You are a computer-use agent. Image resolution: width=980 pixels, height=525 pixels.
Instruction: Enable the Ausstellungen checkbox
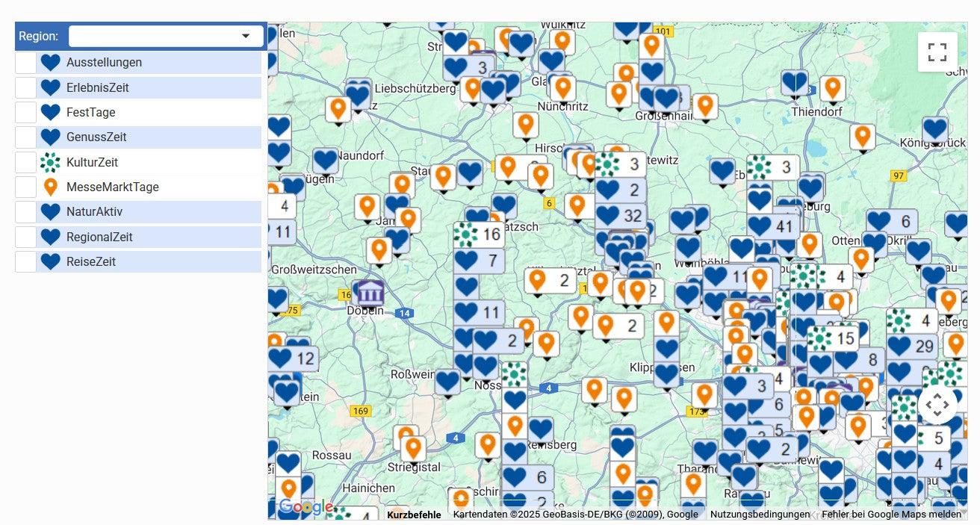pyautogui.click(x=25, y=63)
